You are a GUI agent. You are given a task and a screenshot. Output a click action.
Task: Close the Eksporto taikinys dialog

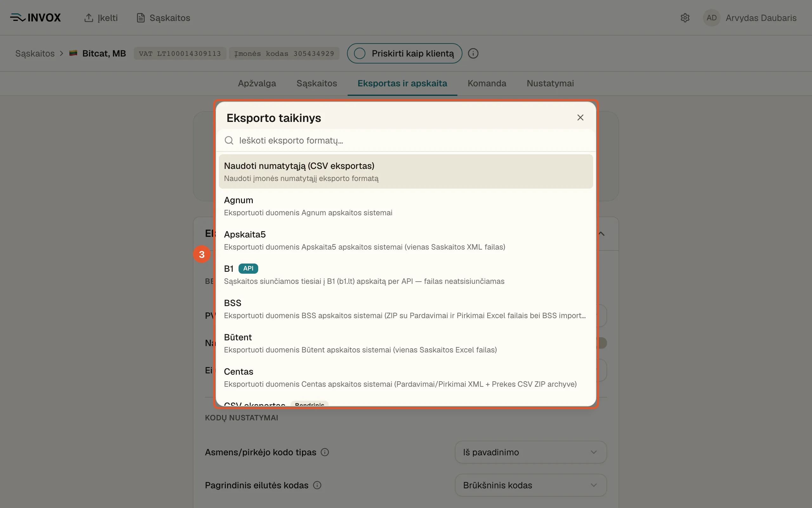click(x=580, y=117)
